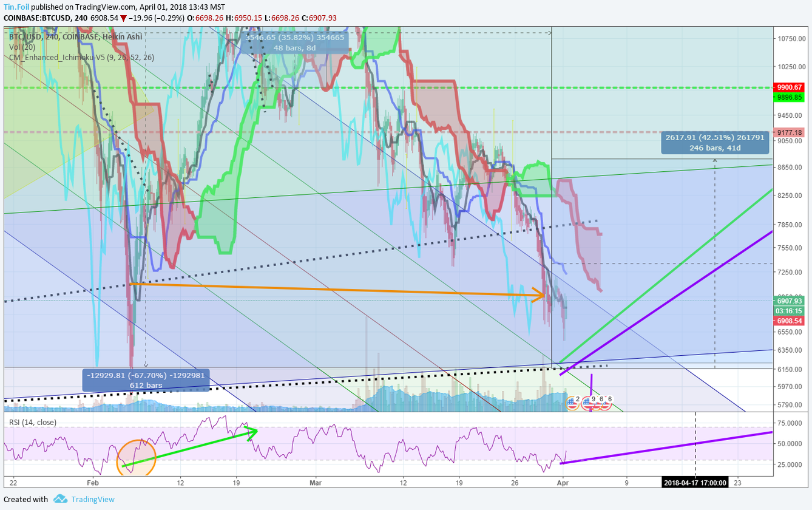Click the 2018-04-17 17:00:00 time marker
Viewport: 812px width, 510px height.
(x=695, y=483)
